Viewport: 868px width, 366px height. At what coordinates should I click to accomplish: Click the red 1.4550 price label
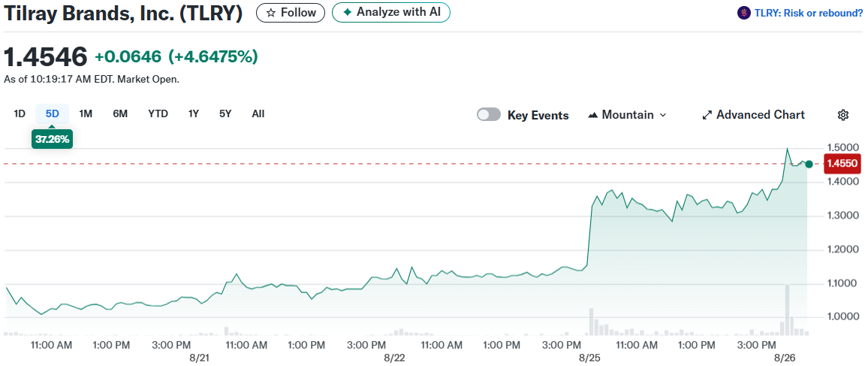[x=842, y=164]
